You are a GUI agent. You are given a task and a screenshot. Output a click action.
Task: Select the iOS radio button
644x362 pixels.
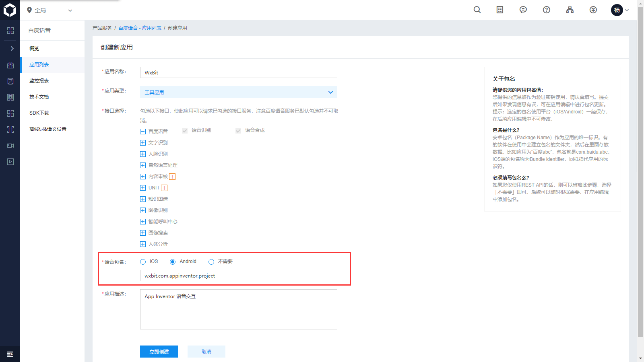(143, 262)
